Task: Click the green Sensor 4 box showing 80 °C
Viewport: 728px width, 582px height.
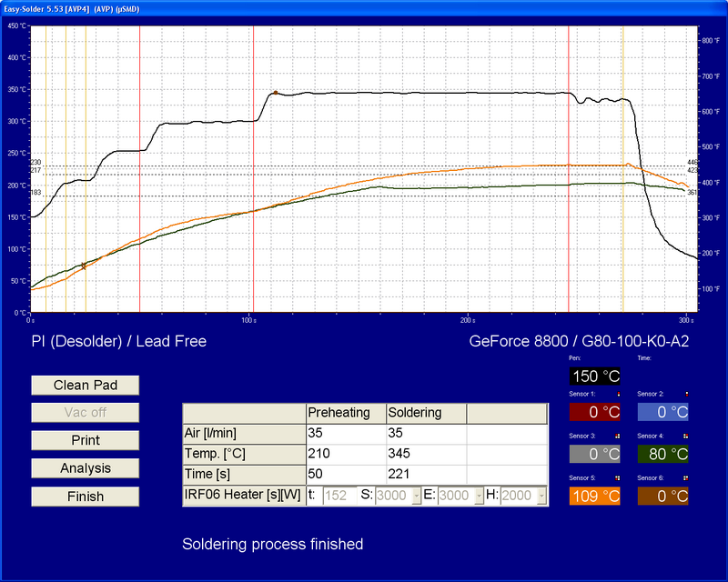Action: 663,454
